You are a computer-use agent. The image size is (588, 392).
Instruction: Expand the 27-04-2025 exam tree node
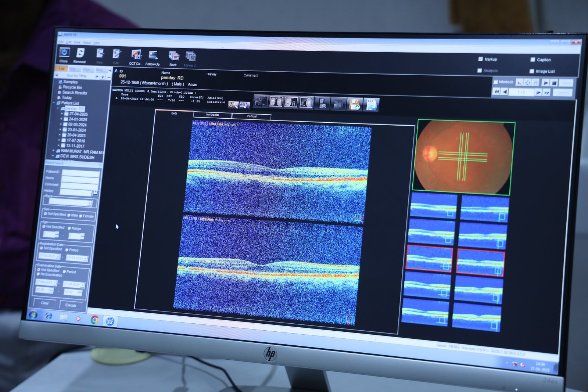(62, 114)
